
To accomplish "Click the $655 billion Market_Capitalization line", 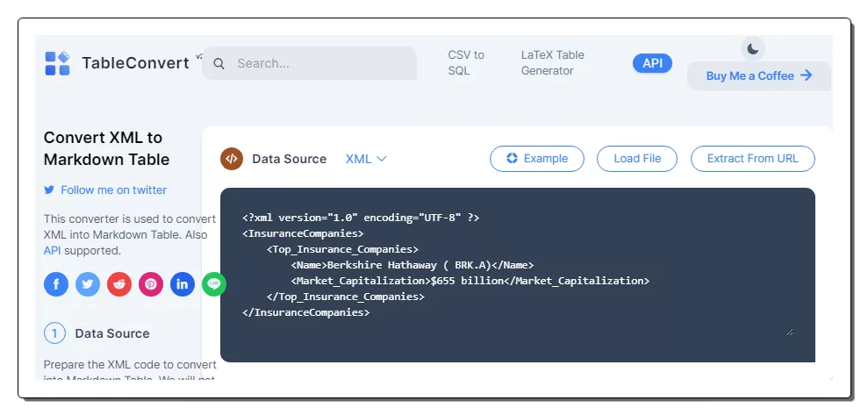I will click(x=470, y=281).
